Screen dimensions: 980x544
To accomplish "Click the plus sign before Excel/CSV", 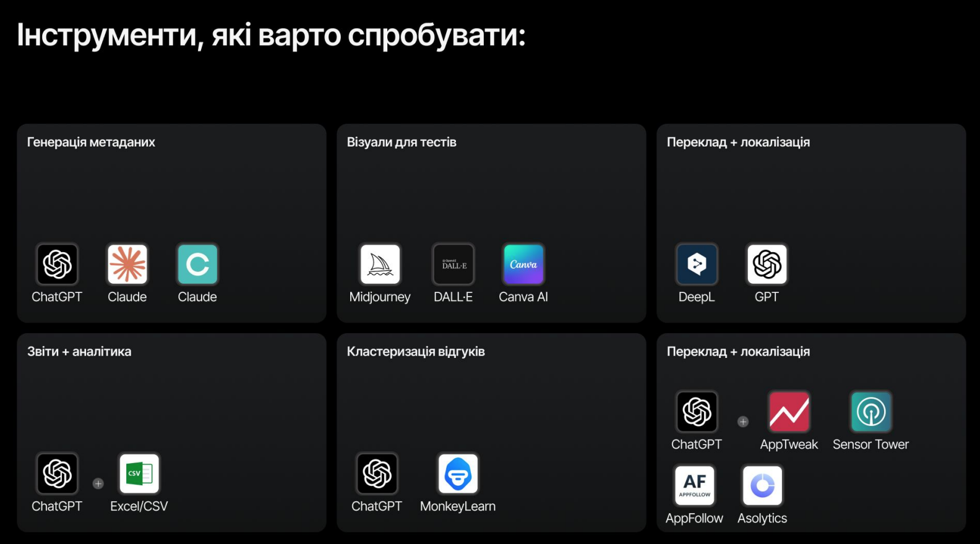I will pos(98,483).
